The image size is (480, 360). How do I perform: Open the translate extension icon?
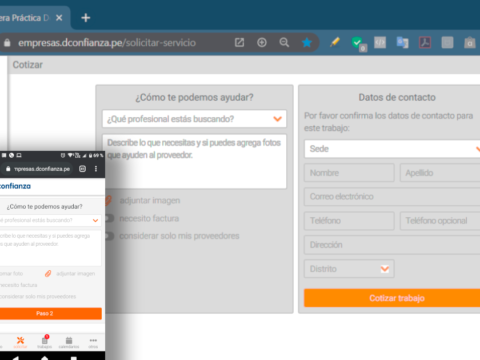(x=402, y=42)
